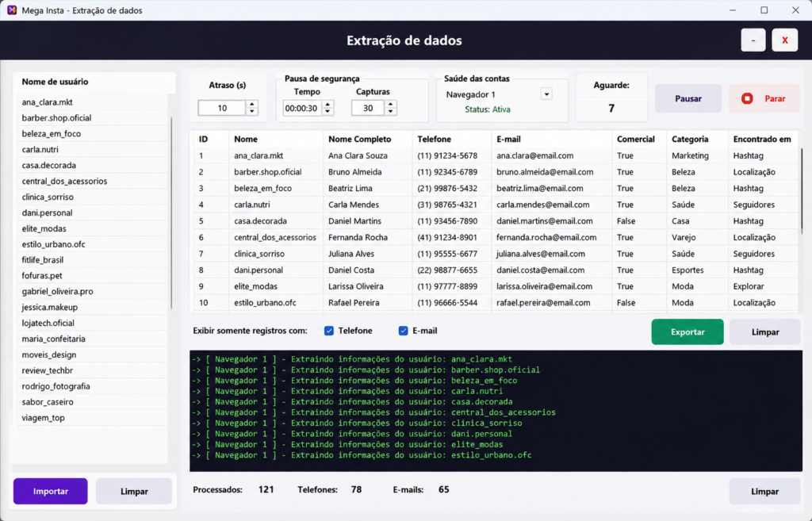Select fofuras.pet in username list

92,275
